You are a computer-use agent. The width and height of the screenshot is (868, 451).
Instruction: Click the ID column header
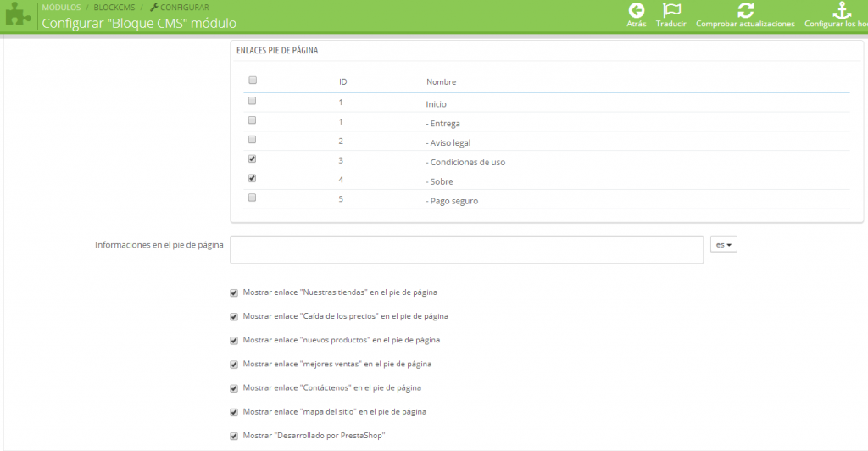point(343,82)
